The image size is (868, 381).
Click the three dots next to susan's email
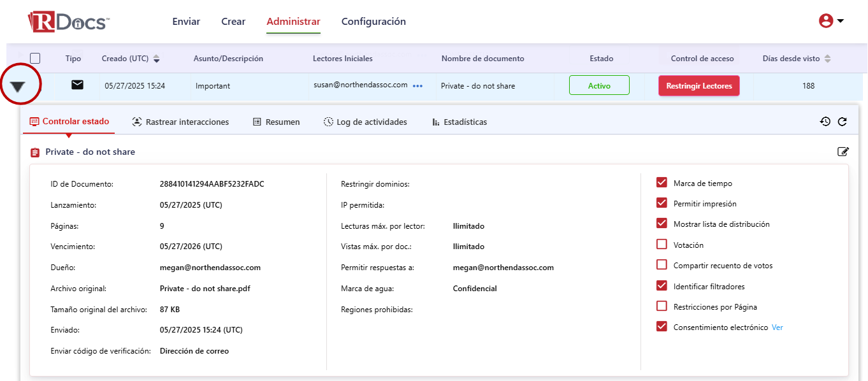click(x=417, y=86)
